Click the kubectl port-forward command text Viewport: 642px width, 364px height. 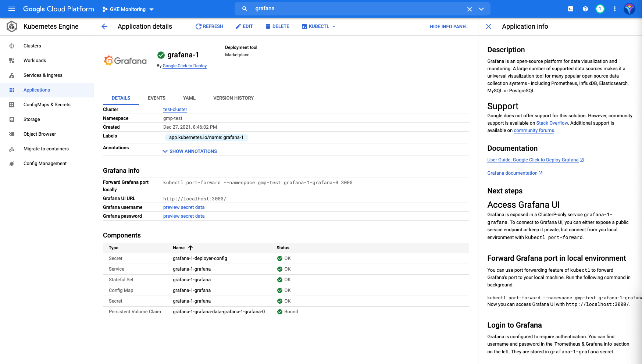[x=258, y=183]
